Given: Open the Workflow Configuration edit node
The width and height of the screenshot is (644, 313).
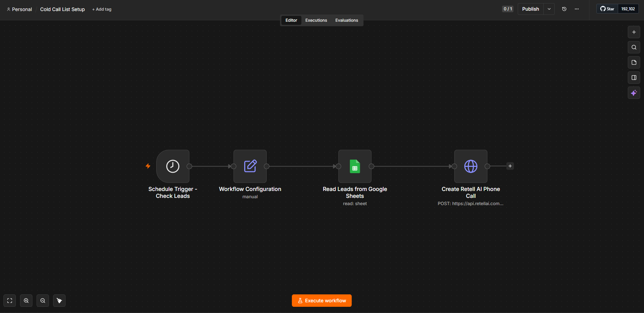Looking at the screenshot, I should pos(250,166).
